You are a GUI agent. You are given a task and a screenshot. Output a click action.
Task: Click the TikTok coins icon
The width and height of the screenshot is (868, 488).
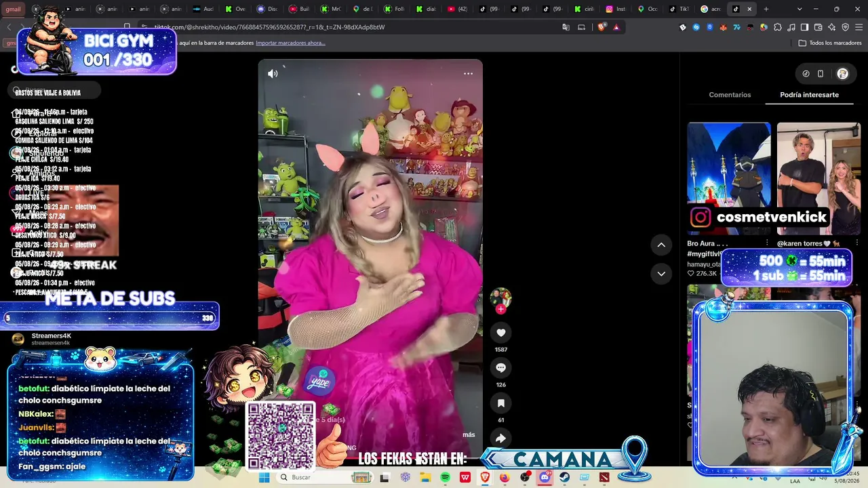(806, 74)
